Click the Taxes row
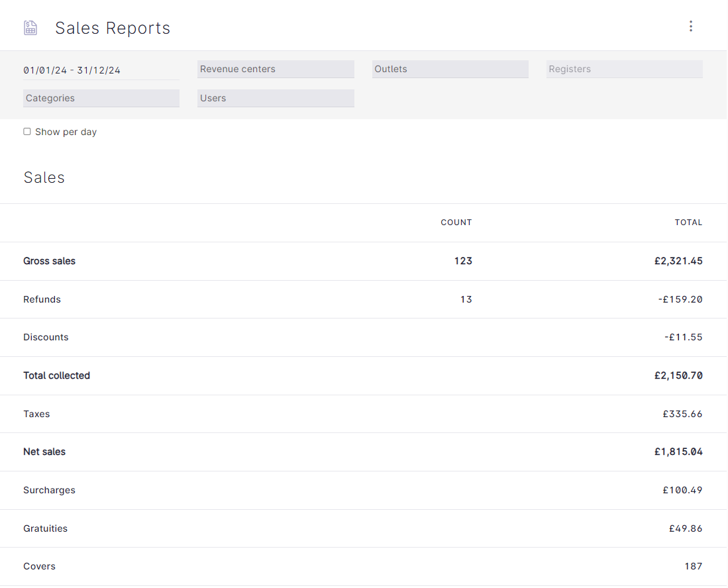The image size is (728, 588). [x=364, y=414]
